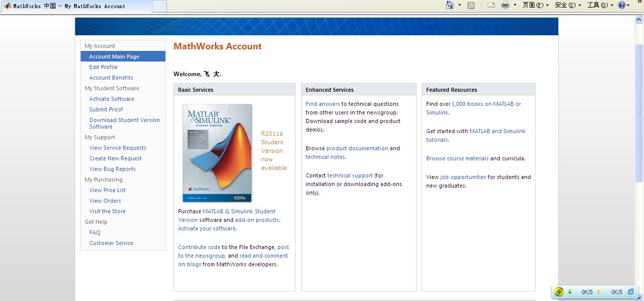This screenshot has width=644, height=301.
Task: Open View Price List
Action: [x=107, y=190]
